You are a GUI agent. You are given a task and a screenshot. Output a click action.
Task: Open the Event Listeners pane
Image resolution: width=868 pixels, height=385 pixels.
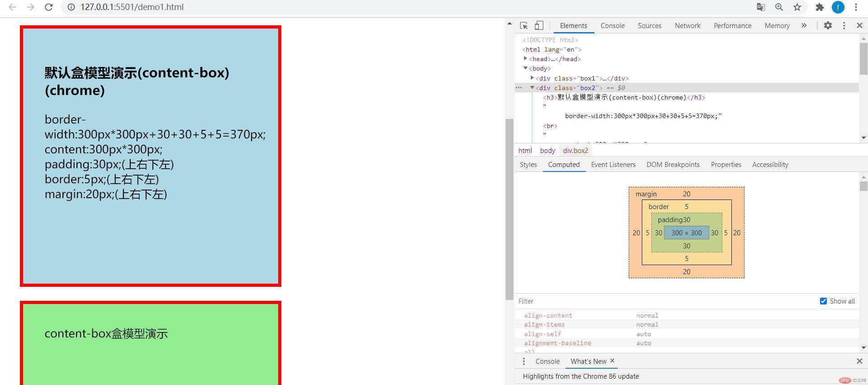point(613,165)
